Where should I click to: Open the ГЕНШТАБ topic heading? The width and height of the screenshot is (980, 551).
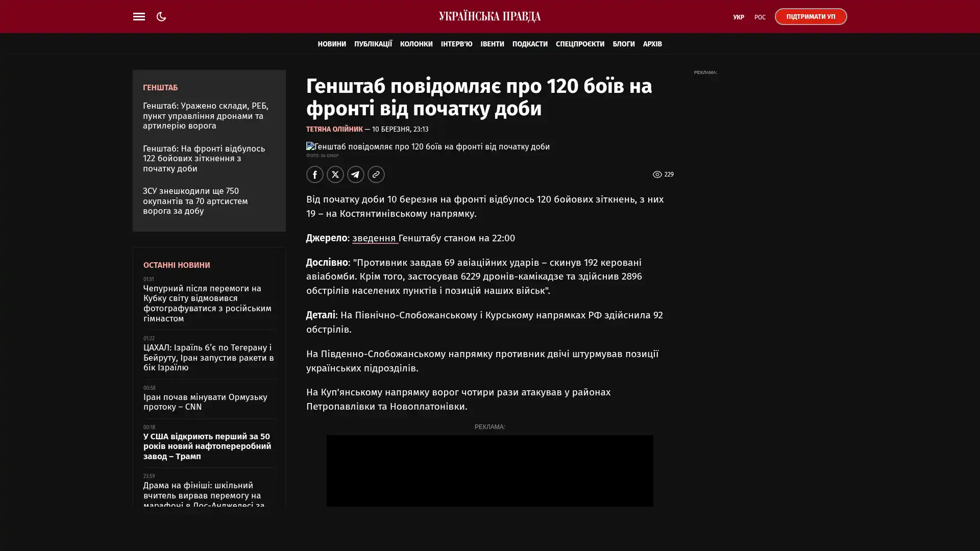point(160,88)
